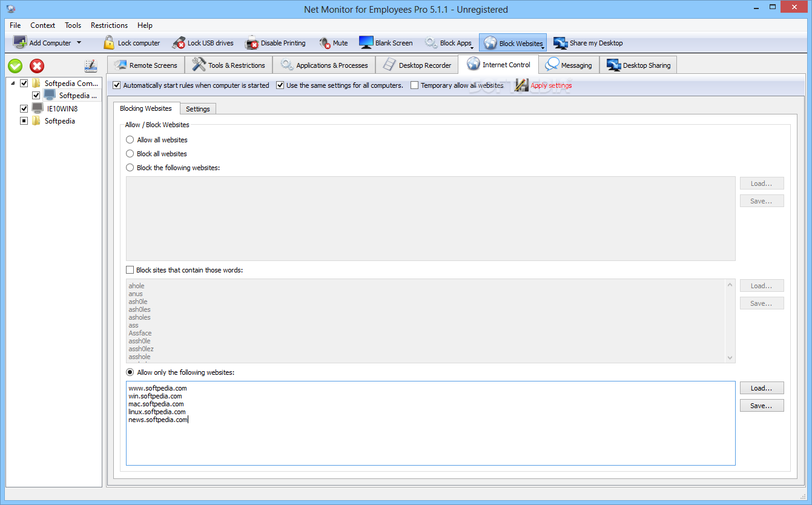Click Save for allowed websites list
This screenshot has height=505, width=812.
click(x=762, y=406)
